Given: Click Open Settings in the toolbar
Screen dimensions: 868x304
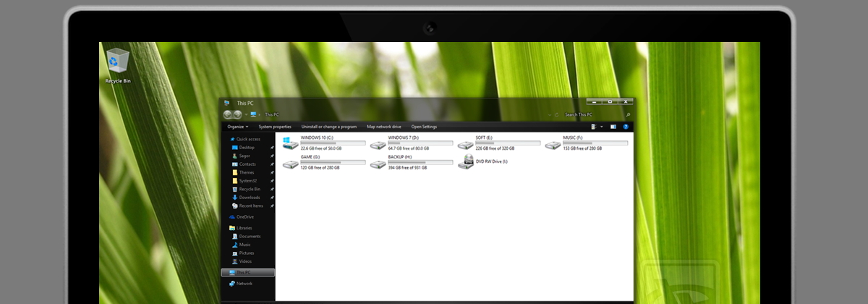Looking at the screenshot, I should point(424,127).
